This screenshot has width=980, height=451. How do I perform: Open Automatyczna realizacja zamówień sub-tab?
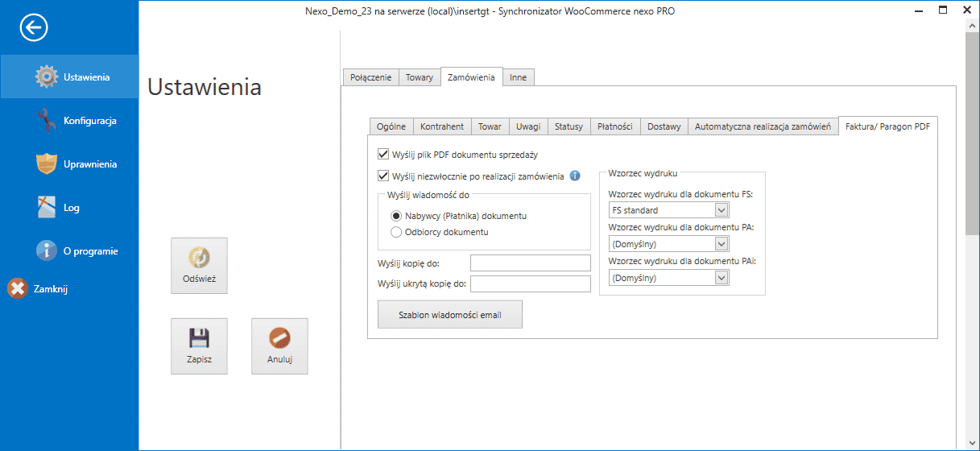point(763,126)
